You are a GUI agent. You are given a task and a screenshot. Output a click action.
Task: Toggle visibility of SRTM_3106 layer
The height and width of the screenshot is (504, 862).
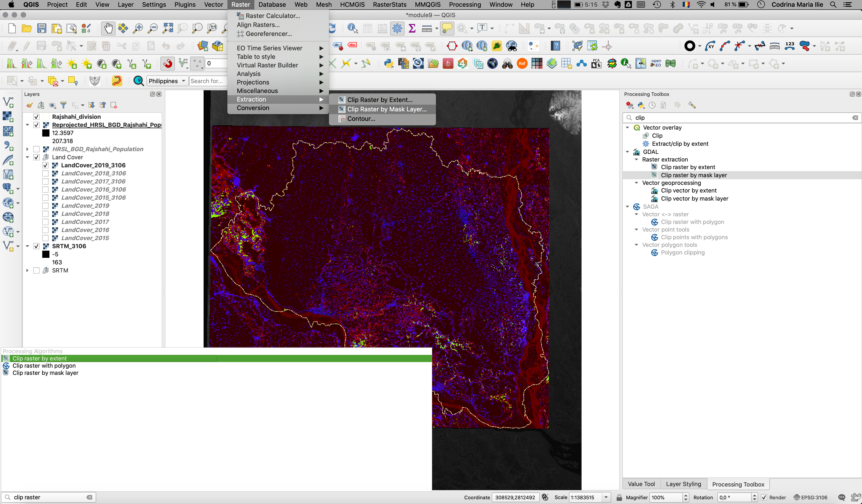[38, 246]
